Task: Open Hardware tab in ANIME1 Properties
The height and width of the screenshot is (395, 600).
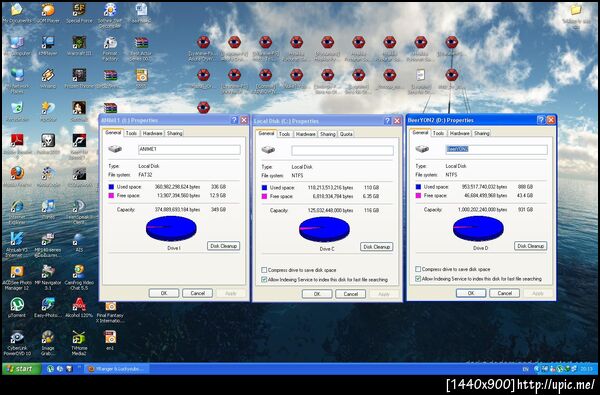Action: [152, 133]
